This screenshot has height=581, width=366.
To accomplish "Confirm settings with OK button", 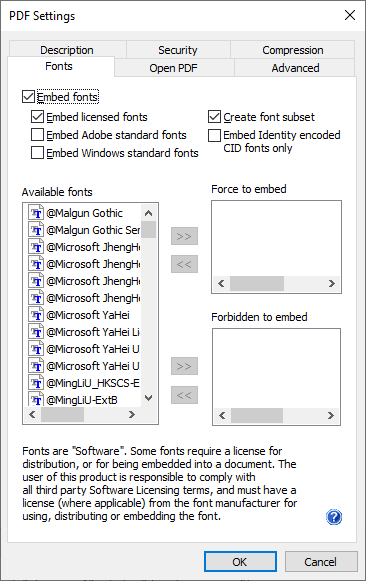I will click(x=240, y=562).
